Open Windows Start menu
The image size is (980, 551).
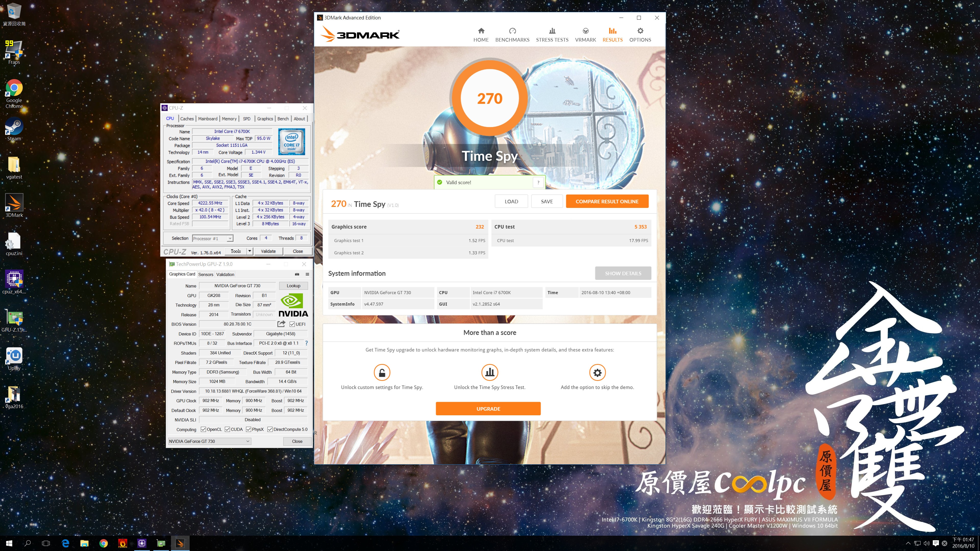click(x=9, y=543)
